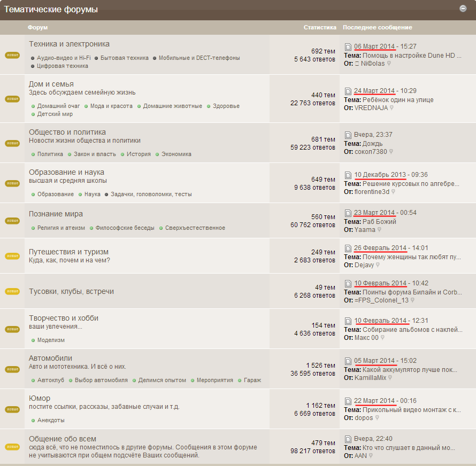This screenshot has width=476, height=466.
Task: Open the Путешествия и туризм forum
Action: coord(68,252)
